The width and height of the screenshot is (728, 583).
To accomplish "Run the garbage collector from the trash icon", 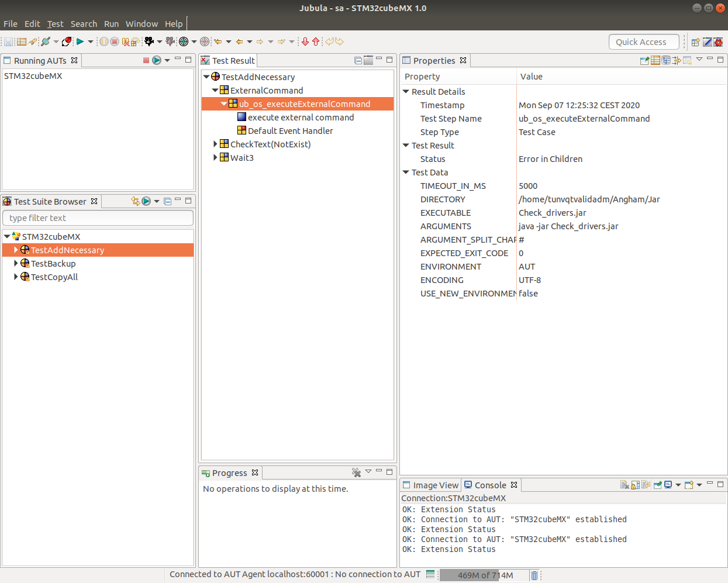I will point(534,575).
